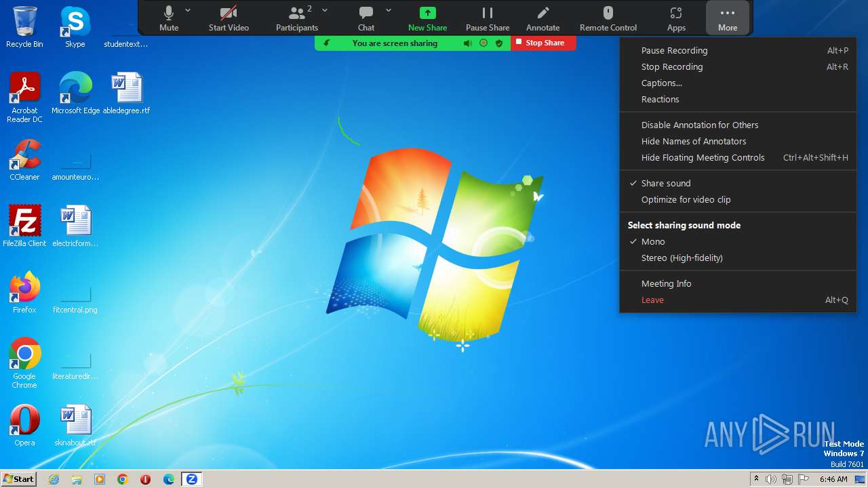Expand audio options arrow next to Mute
This screenshot has height=488, width=868.
point(188,10)
